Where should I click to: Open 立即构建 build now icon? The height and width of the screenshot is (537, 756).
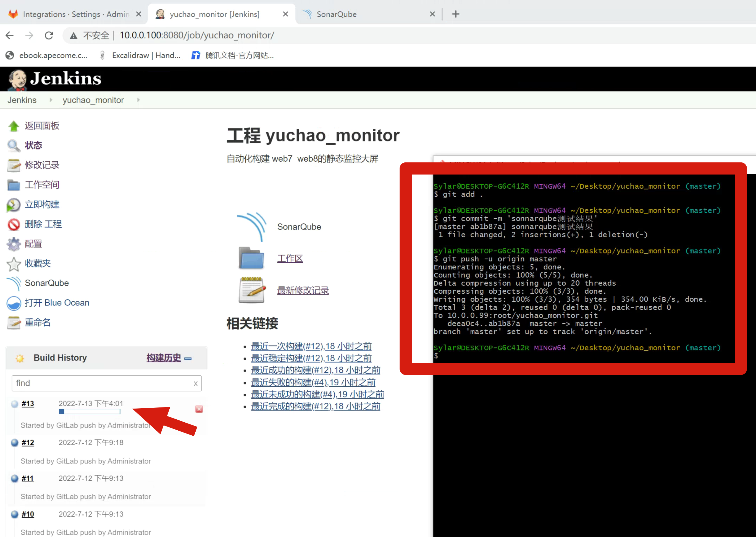click(x=14, y=205)
